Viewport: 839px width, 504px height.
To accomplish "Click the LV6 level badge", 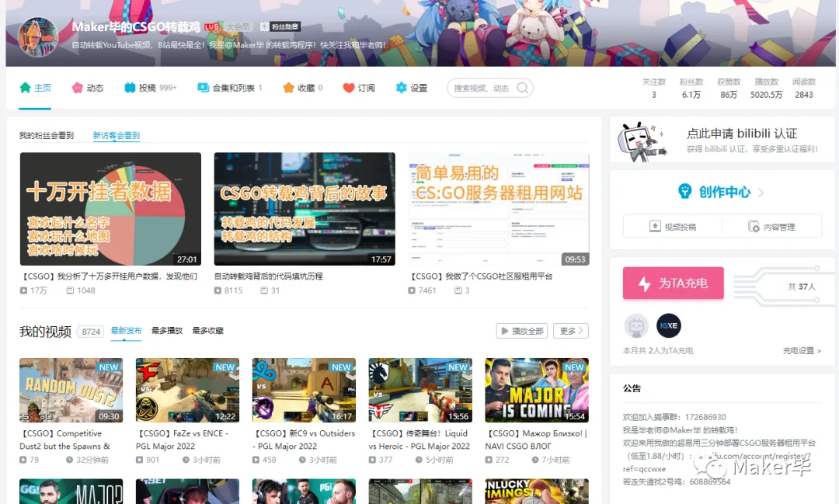I will (212, 26).
